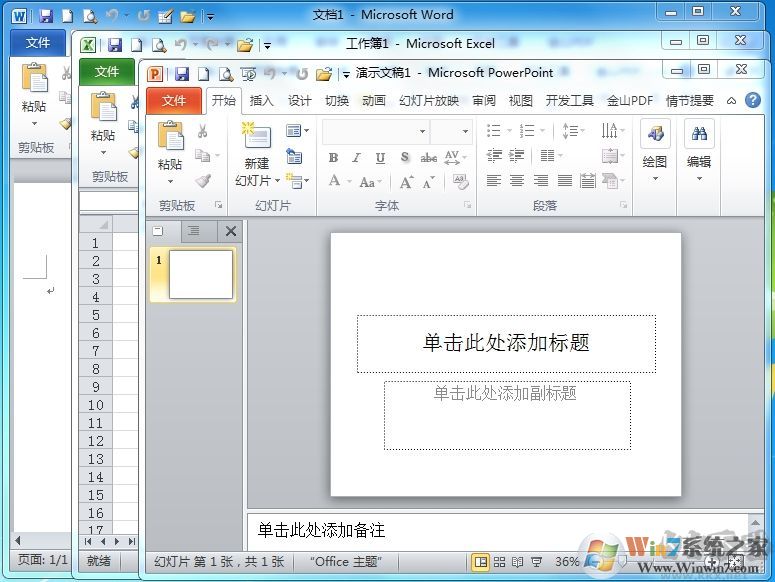Click the Excel File (文件) button
Viewport: 775px width, 582px height.
107,72
